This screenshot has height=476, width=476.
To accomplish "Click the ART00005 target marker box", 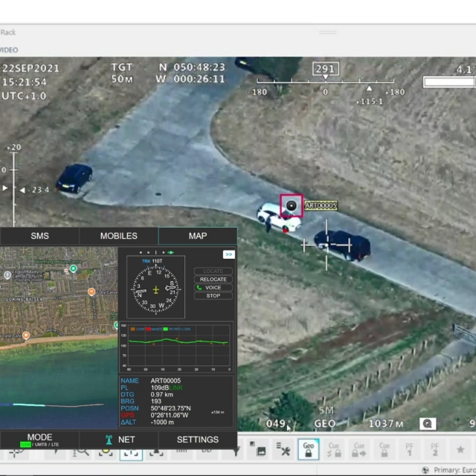I will pyautogui.click(x=291, y=205).
